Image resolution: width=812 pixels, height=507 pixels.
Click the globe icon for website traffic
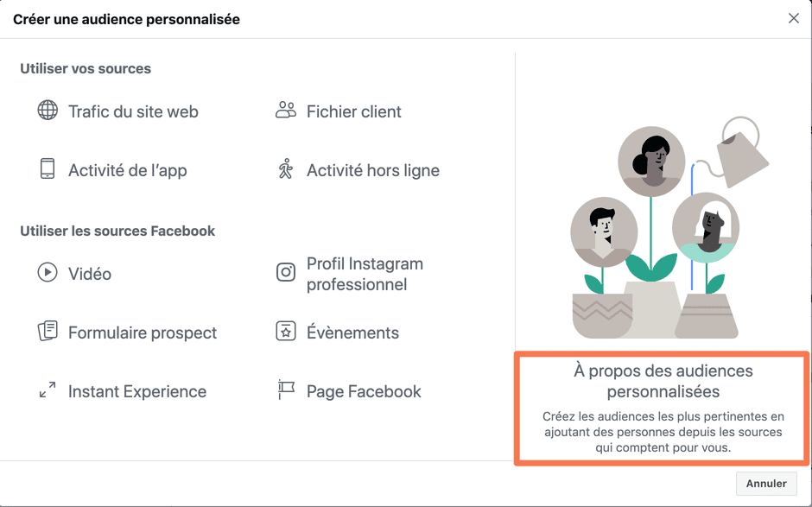click(48, 111)
